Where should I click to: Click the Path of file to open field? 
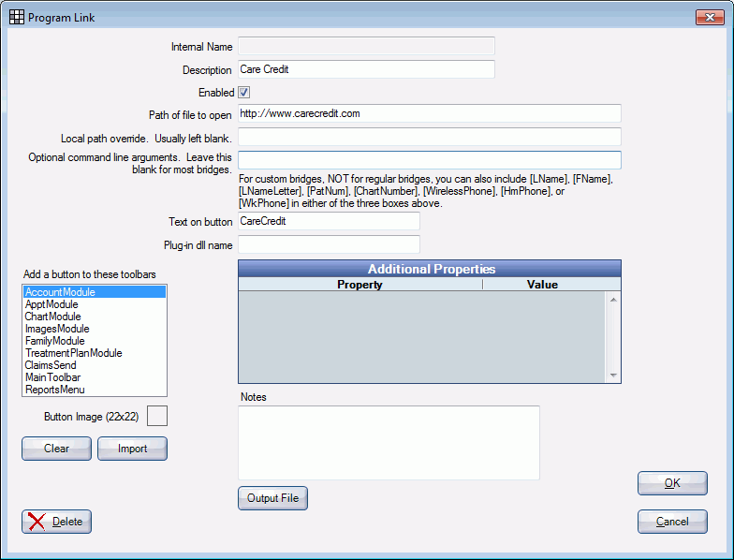coord(429,114)
